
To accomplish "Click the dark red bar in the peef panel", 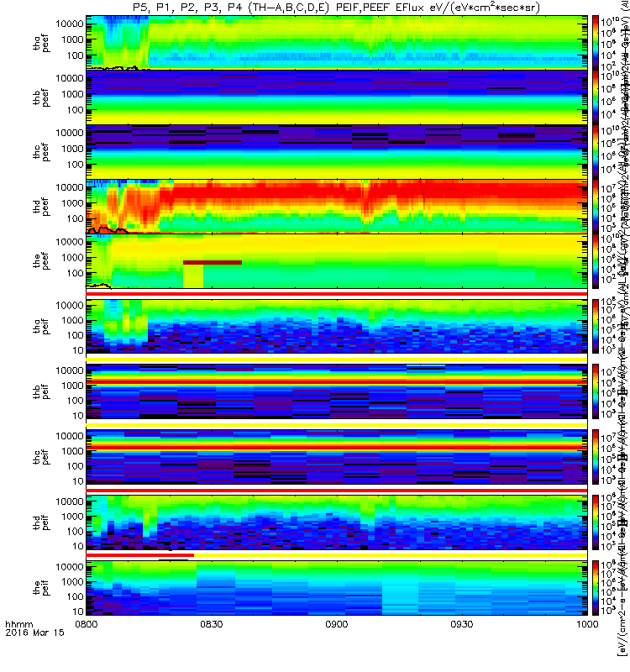I will (x=213, y=262).
